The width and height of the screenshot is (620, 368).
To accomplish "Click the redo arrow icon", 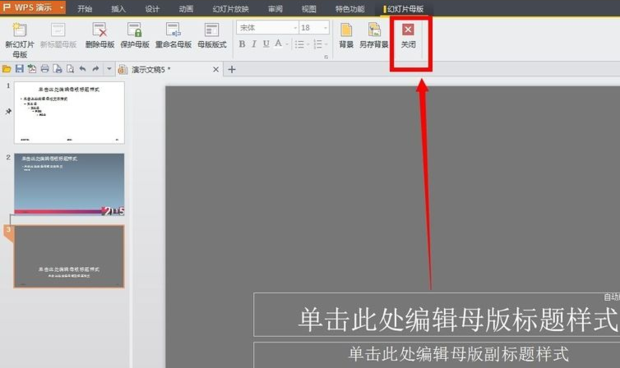I will click(96, 69).
